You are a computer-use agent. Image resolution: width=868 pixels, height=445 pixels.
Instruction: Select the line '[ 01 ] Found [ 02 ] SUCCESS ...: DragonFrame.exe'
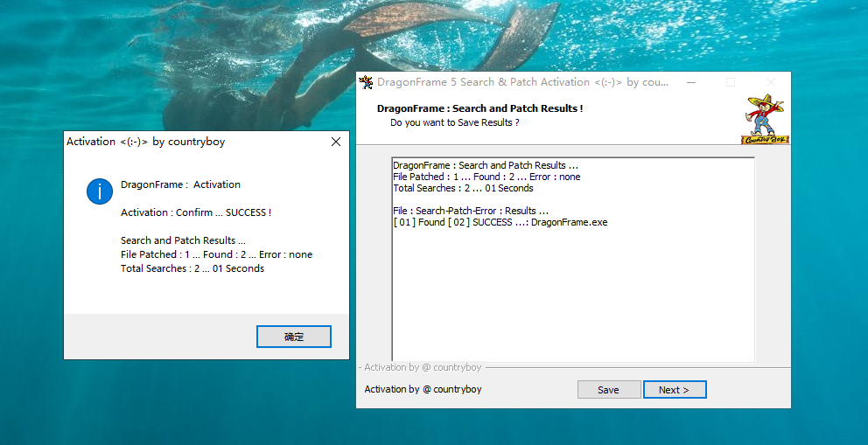(500, 222)
